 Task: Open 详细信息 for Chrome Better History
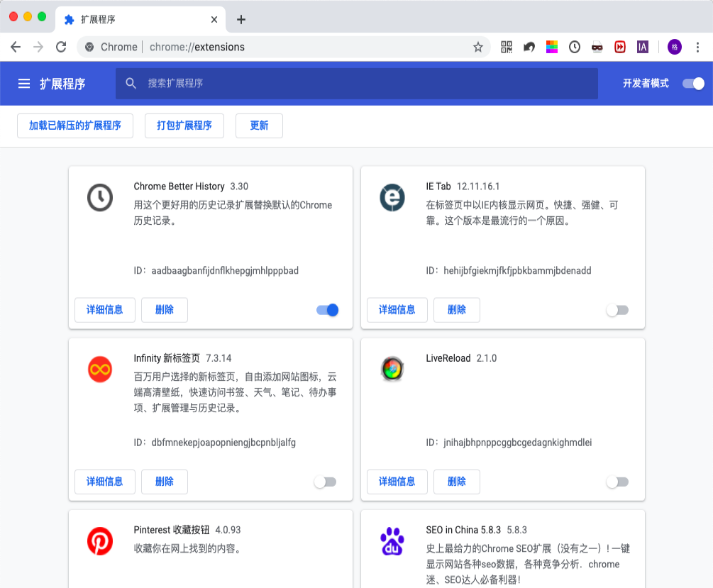click(x=105, y=310)
